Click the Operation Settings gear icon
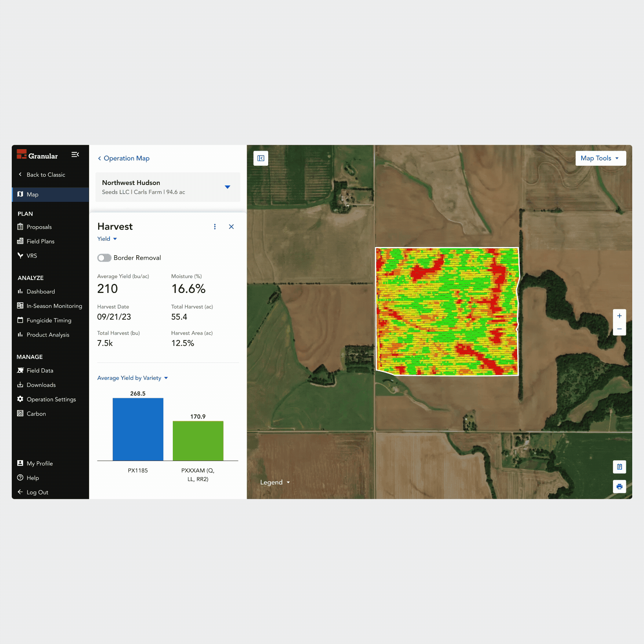 coord(20,399)
